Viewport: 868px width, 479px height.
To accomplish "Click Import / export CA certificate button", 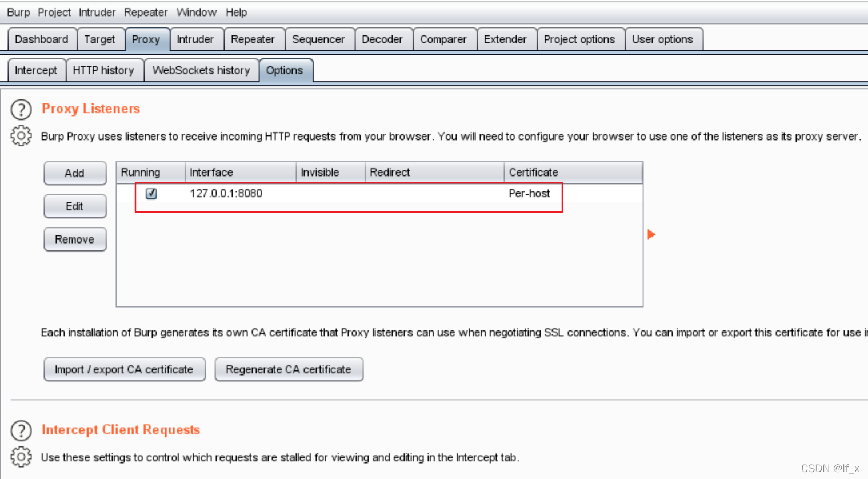I will (125, 369).
